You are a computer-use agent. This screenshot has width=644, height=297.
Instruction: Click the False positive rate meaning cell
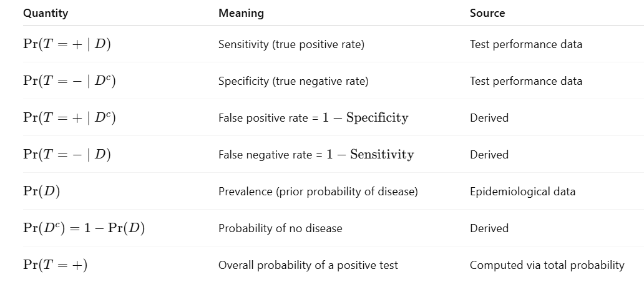coord(313,118)
